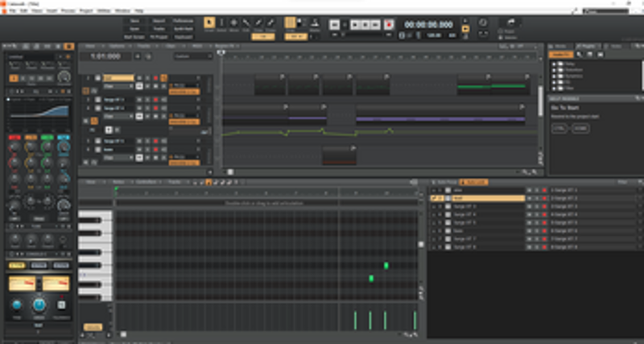Click the EQ curve graph in inspector

point(38,113)
